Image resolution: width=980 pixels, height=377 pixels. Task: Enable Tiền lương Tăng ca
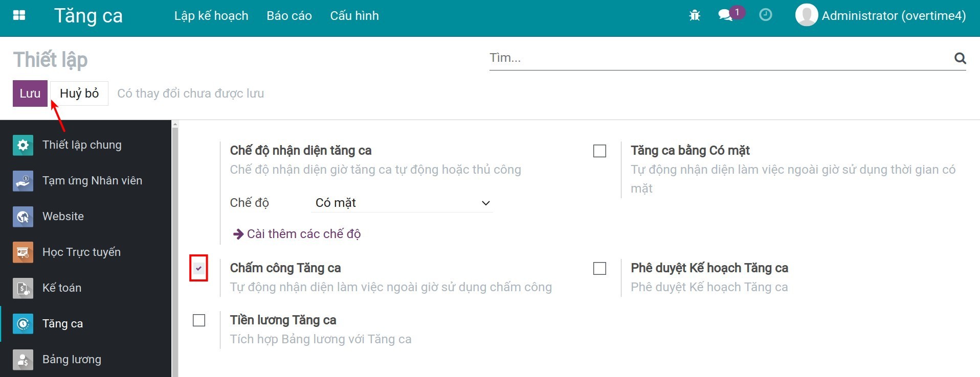[199, 320]
